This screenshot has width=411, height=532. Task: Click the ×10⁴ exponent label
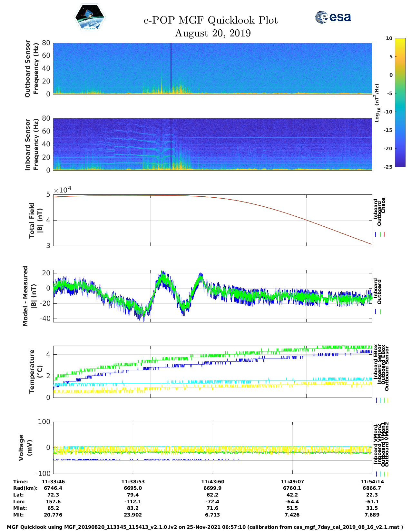pos(63,190)
